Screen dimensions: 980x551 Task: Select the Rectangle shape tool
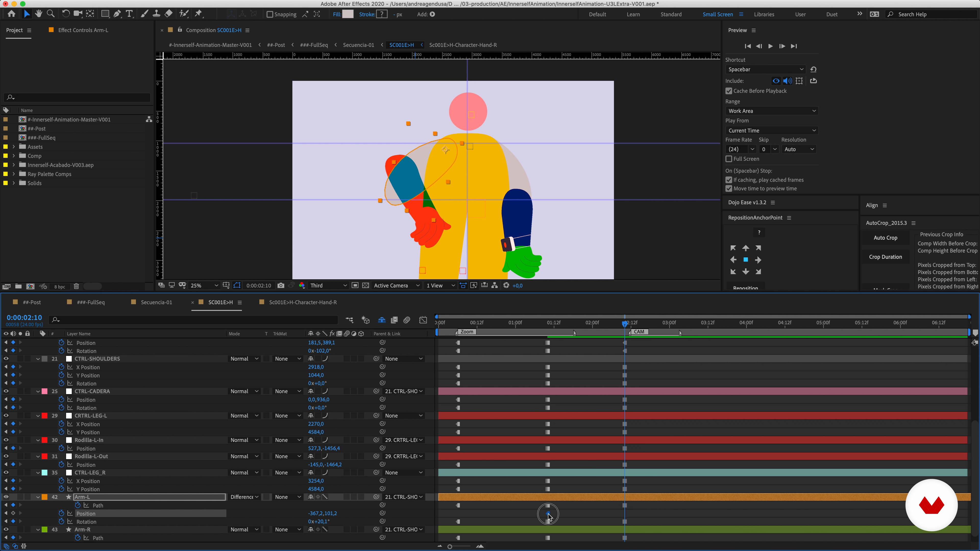coord(105,14)
